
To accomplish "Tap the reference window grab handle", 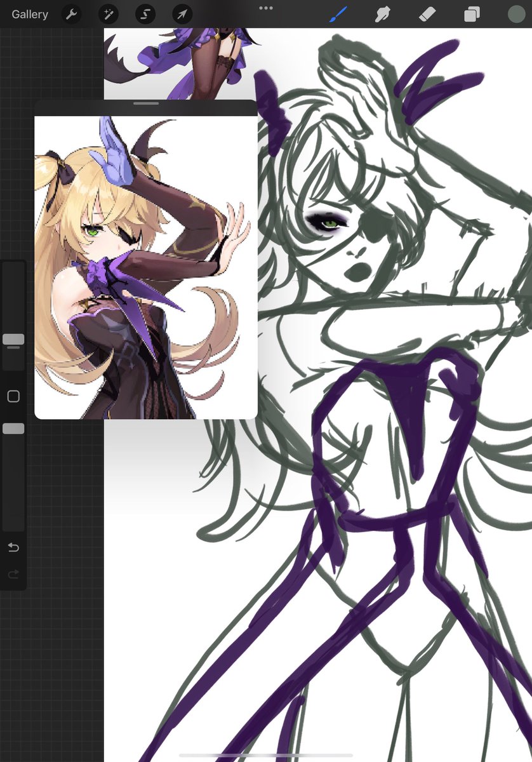I will (146, 103).
